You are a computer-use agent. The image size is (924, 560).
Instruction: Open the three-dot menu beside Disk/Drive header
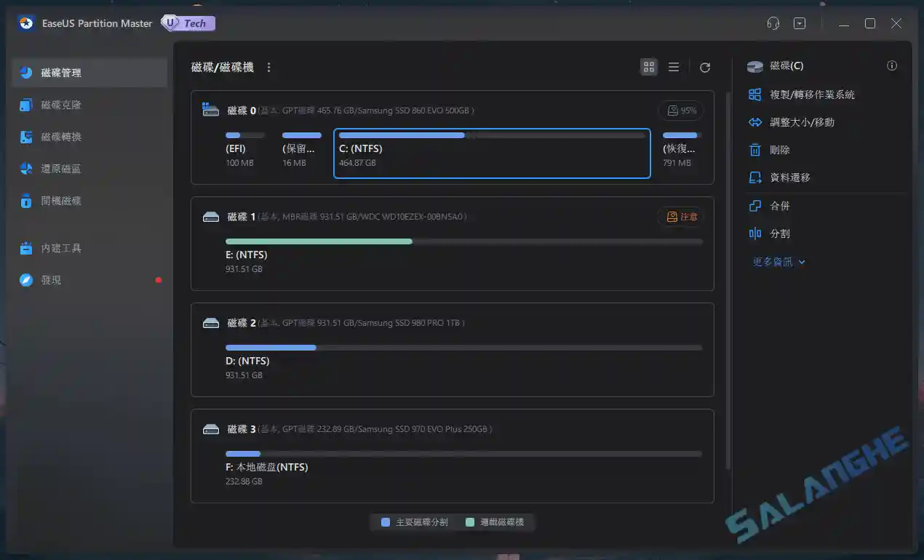[x=268, y=66]
